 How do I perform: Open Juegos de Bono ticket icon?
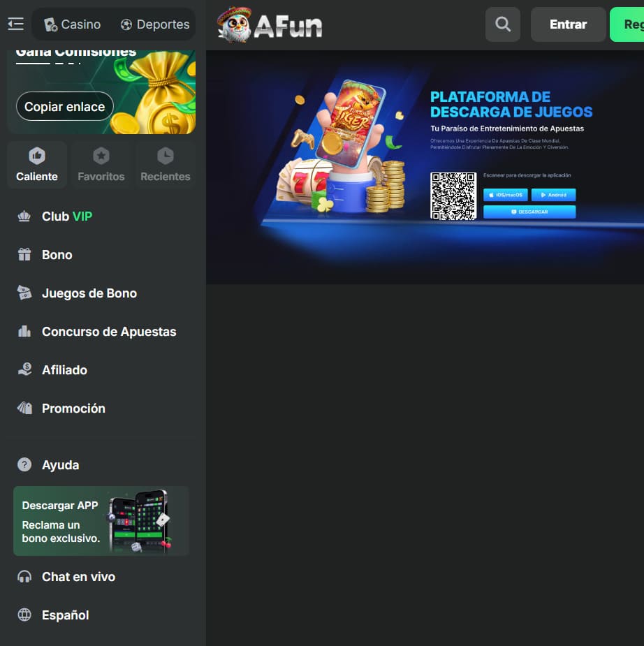point(24,293)
